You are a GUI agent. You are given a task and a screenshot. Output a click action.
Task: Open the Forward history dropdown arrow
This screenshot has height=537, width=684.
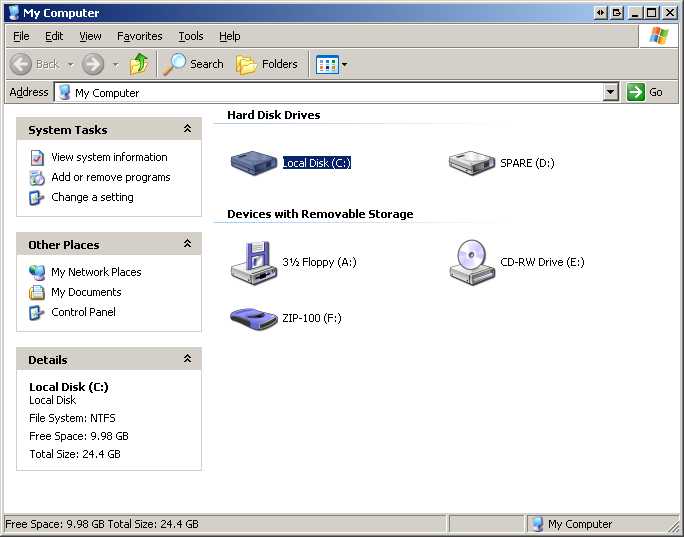click(116, 65)
